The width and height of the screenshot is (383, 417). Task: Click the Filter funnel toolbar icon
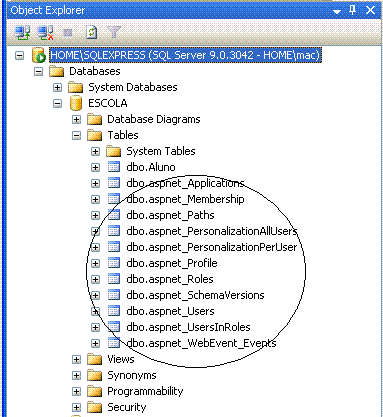114,32
